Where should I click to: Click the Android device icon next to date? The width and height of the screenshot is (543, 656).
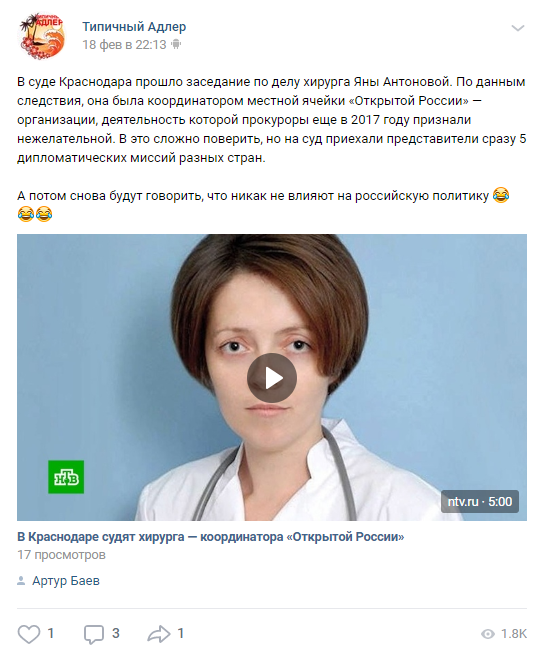tap(176, 44)
